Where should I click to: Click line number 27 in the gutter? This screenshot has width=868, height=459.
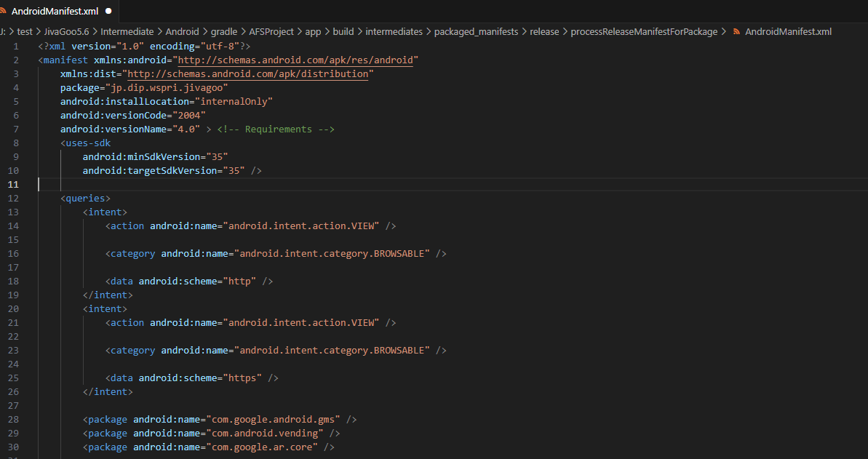pos(14,406)
